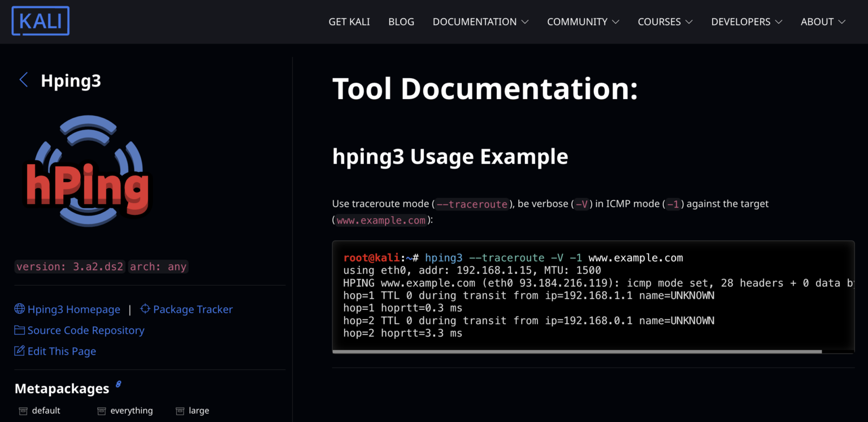Select the large metapackage label

coord(199,410)
